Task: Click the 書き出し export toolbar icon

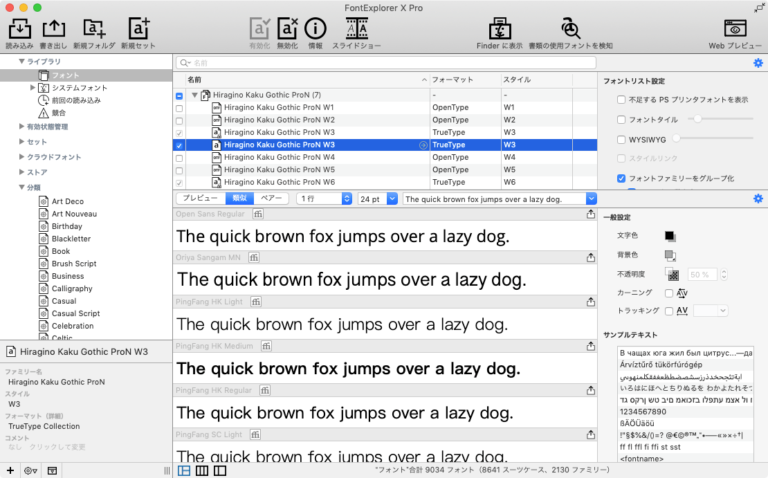Action: [53, 29]
